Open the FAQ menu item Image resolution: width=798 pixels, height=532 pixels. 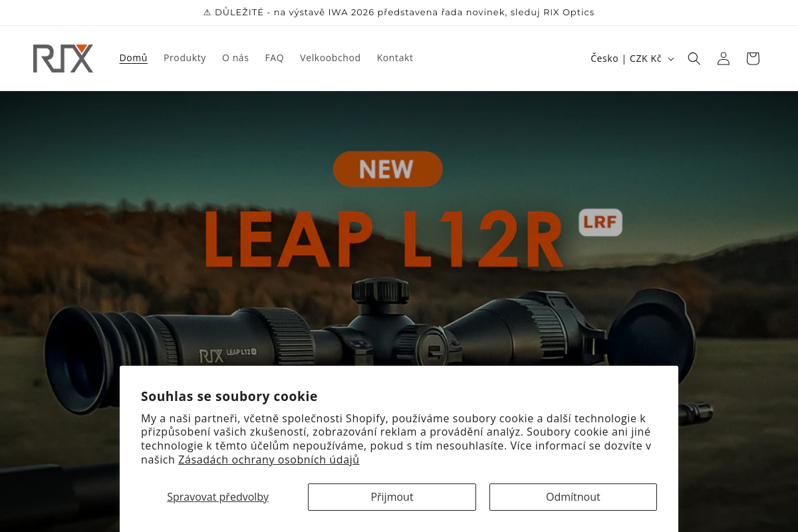(x=274, y=58)
